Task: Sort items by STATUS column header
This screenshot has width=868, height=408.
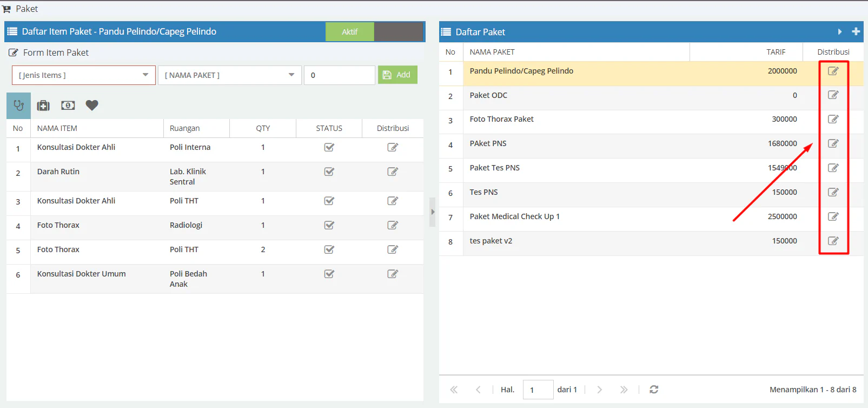Action: point(329,128)
